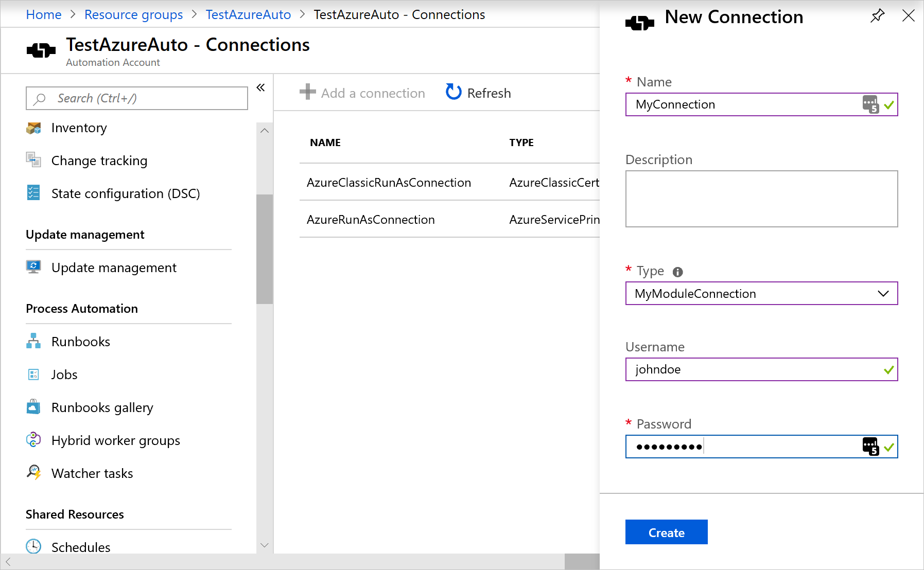Click the Change tracking icon
The height and width of the screenshot is (570, 924).
(x=33, y=160)
